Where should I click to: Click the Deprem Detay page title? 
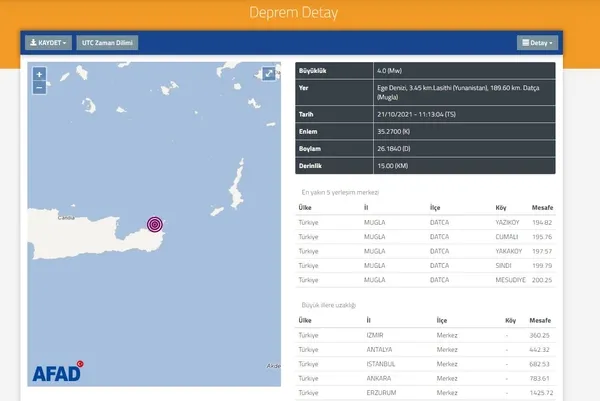coord(299,13)
